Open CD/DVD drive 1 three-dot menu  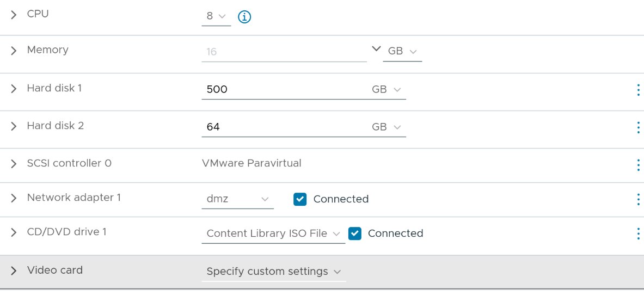(x=637, y=233)
